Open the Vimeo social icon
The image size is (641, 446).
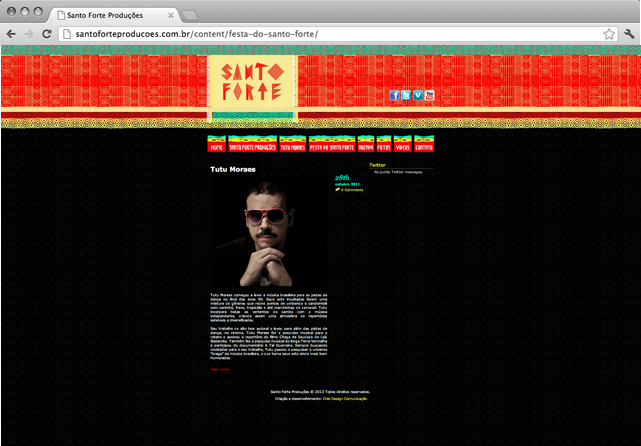(418, 95)
